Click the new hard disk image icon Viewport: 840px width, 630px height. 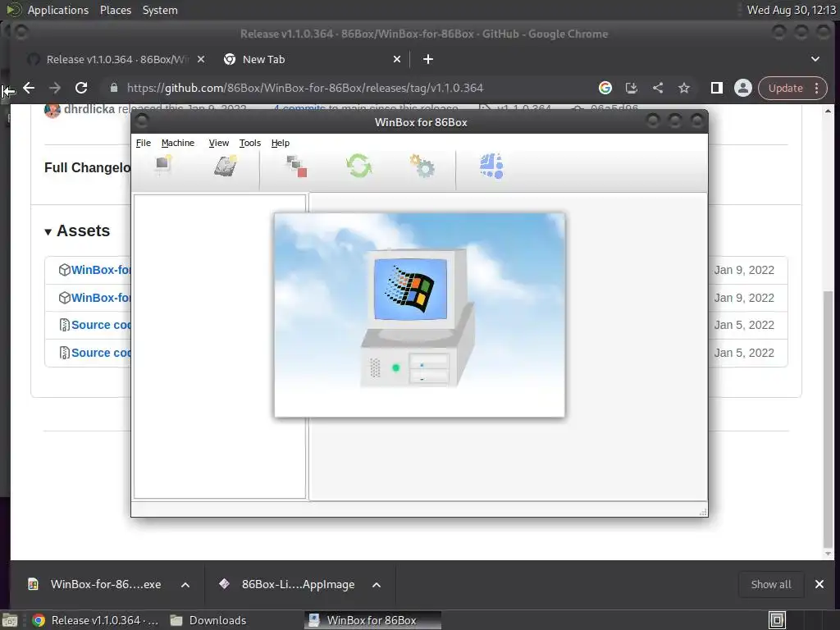226,166
